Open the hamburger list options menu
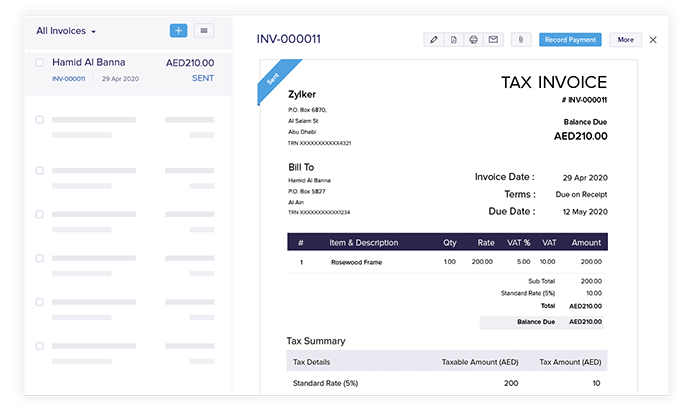This screenshot has width=691, height=408. [x=203, y=31]
